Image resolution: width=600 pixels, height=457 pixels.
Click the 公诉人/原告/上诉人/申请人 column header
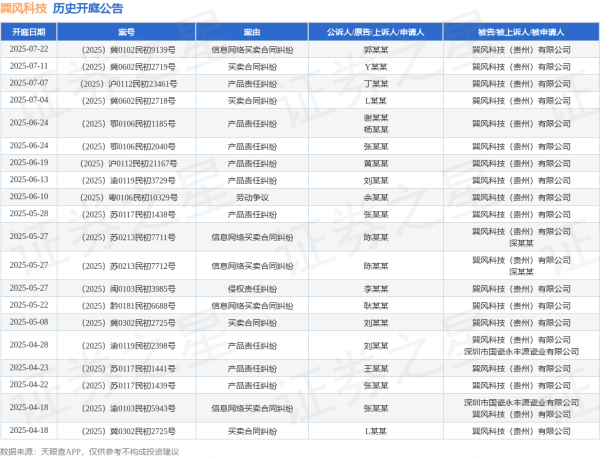(376, 32)
